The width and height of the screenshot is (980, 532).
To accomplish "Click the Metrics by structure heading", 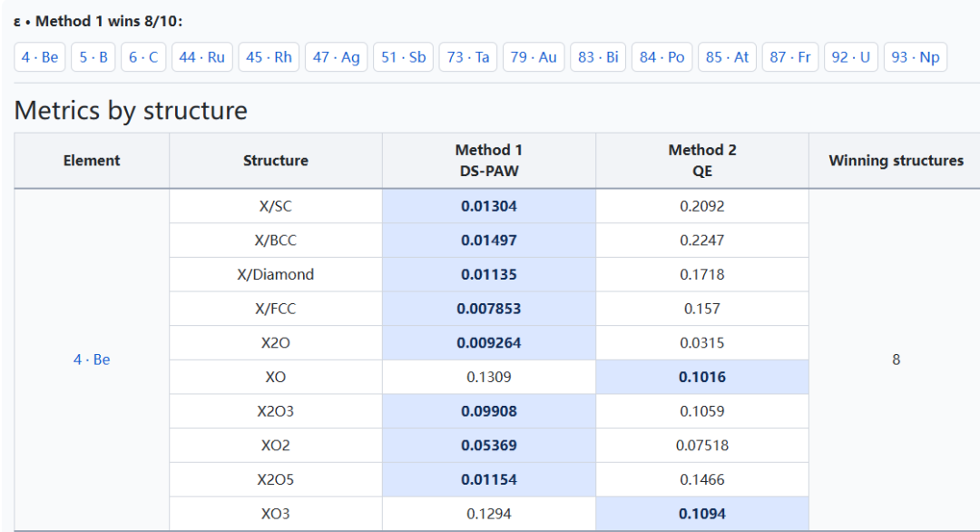I will click(131, 111).
